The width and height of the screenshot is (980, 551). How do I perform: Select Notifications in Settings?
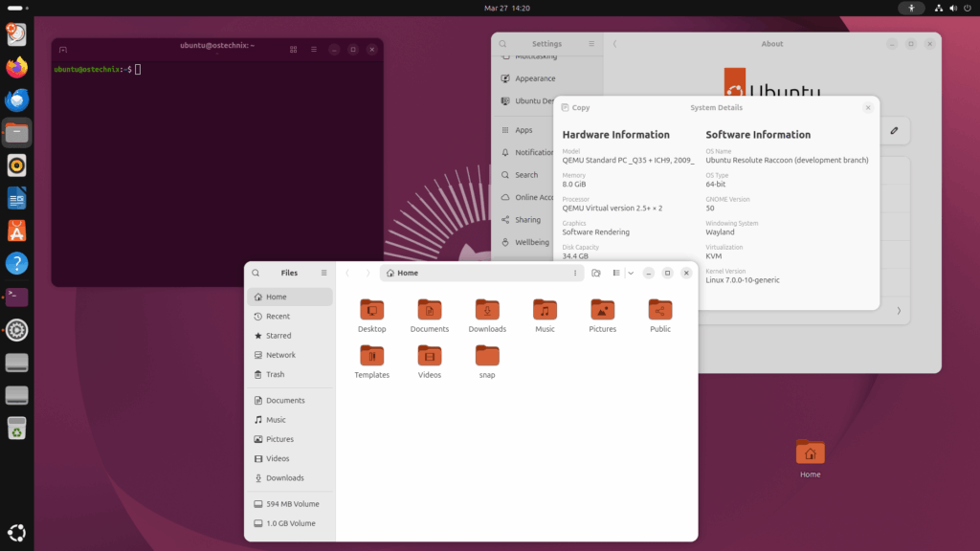(x=525, y=152)
